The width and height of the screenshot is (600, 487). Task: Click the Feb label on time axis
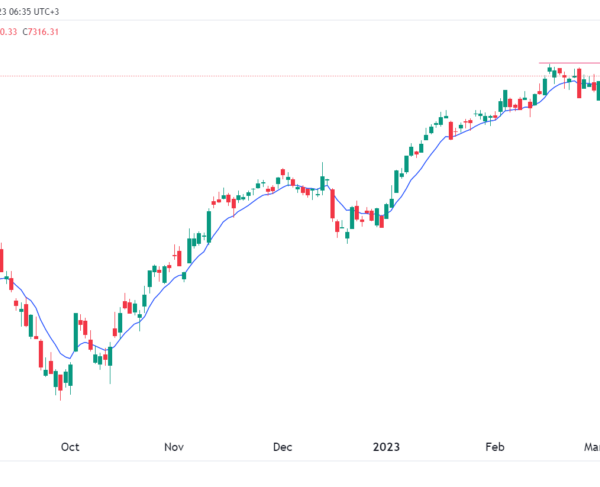(495, 447)
